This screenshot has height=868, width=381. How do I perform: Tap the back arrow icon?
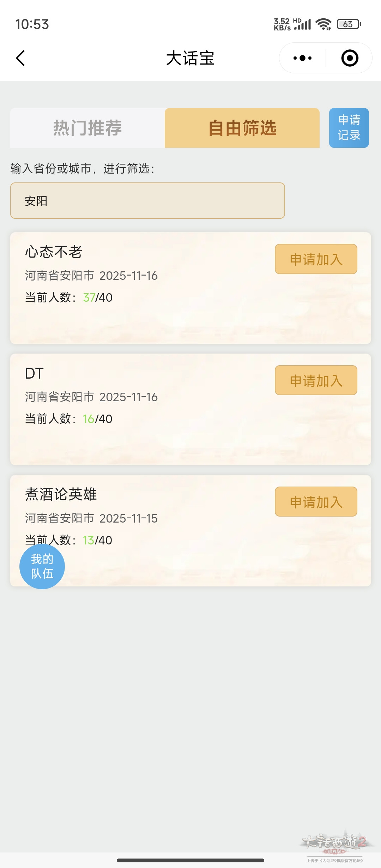coord(20,58)
